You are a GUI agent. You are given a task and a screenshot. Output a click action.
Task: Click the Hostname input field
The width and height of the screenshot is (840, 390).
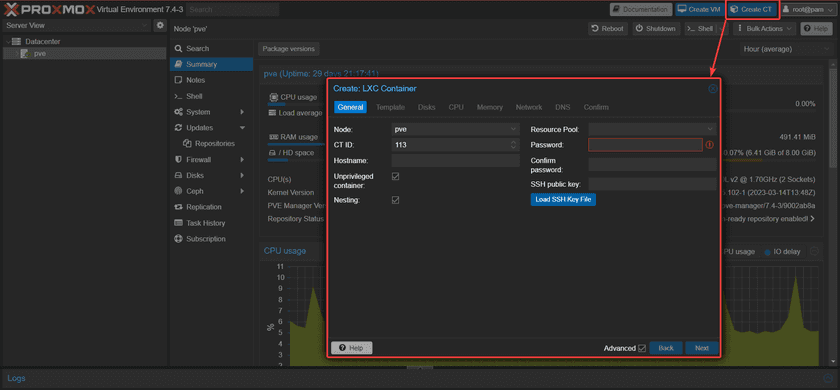[455, 161]
